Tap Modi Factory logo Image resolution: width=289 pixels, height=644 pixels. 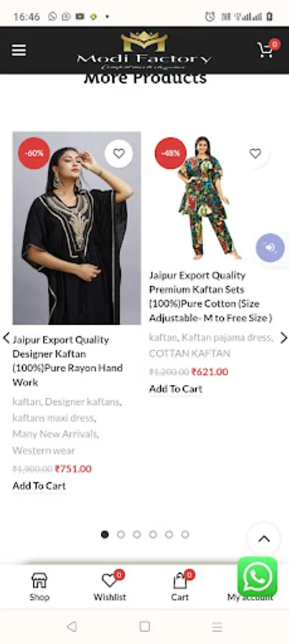click(144, 51)
